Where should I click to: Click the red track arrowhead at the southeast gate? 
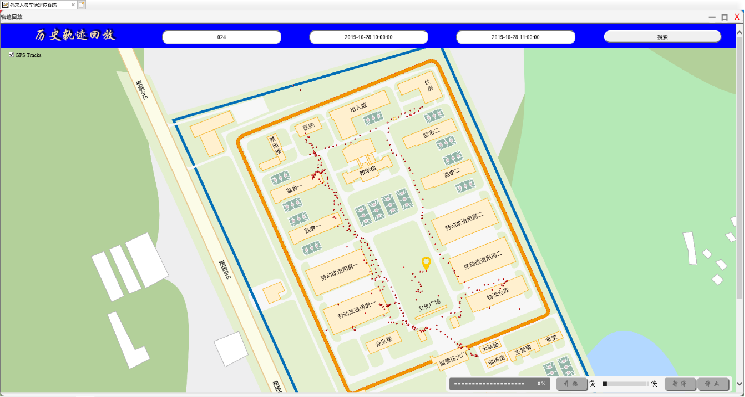coord(476,355)
